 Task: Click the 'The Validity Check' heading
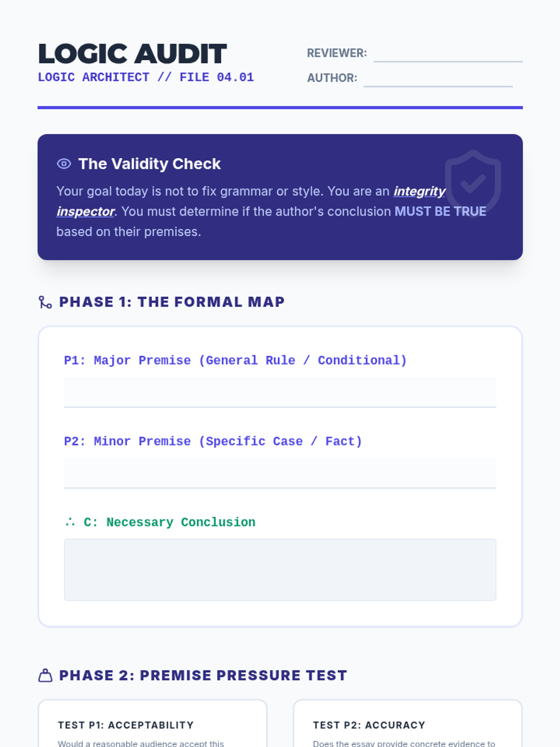pos(149,164)
